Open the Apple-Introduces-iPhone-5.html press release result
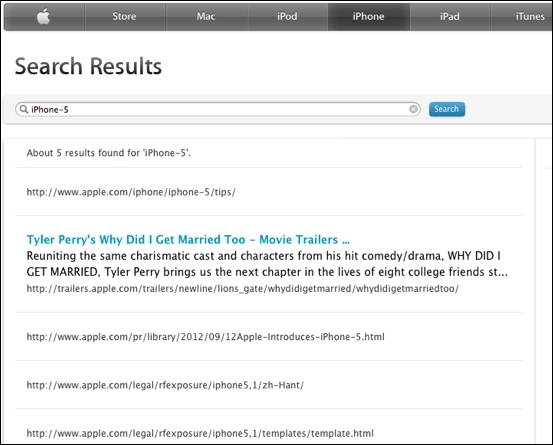553x445 pixels. [x=205, y=337]
